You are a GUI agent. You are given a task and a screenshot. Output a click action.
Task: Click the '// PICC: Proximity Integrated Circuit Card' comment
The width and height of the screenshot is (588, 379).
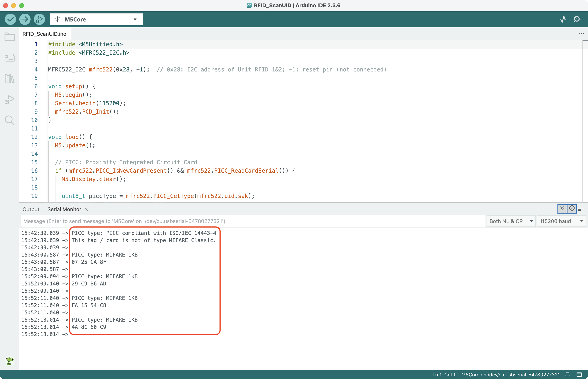coord(126,162)
